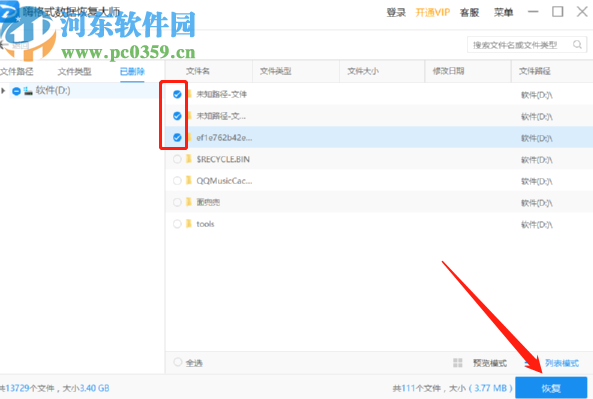Screen dimensions: 593x399
Task: Select the $RECYCLE.BIN folder name
Action: pyautogui.click(x=223, y=159)
